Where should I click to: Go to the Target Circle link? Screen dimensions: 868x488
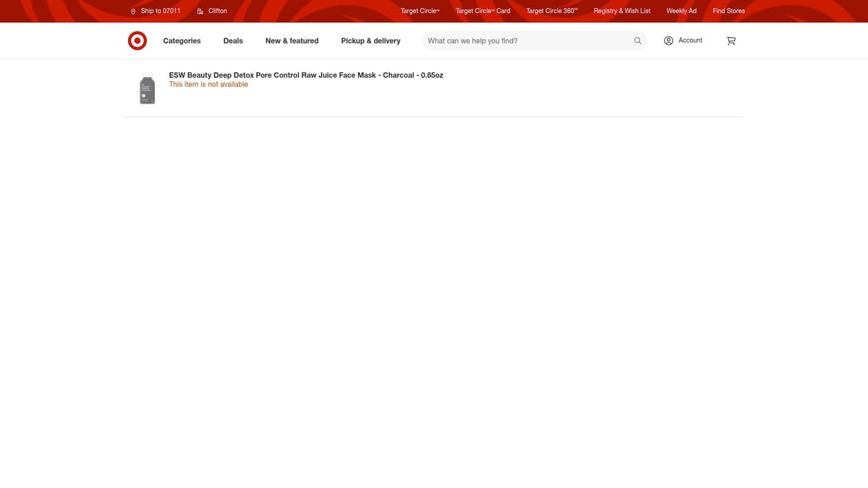420,11
